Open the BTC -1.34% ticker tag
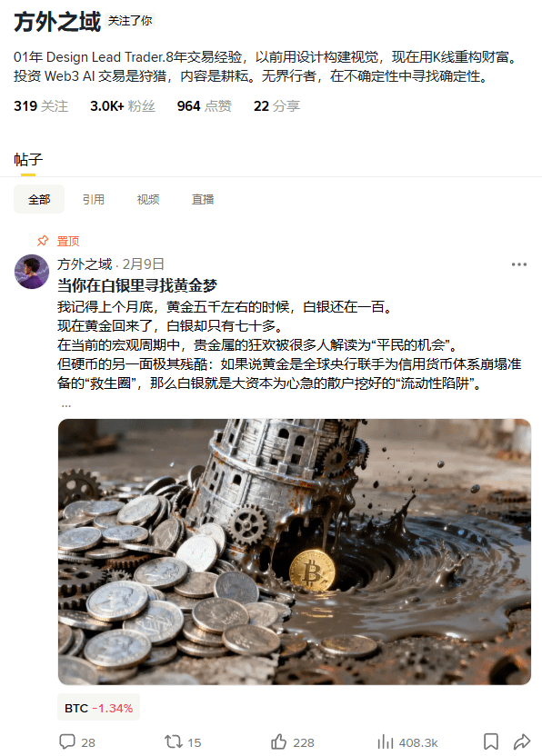Image resolution: width=542 pixels, height=756 pixels. [x=98, y=707]
